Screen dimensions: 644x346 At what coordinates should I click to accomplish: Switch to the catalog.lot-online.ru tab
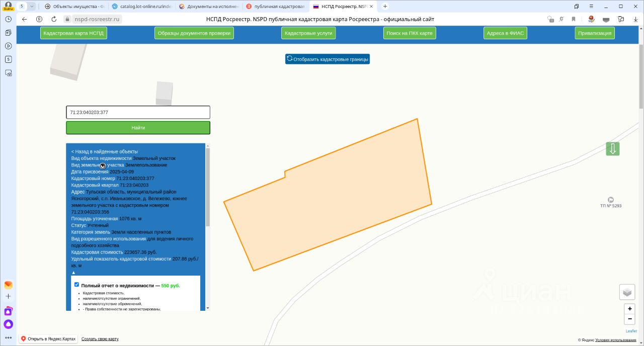[142, 6]
